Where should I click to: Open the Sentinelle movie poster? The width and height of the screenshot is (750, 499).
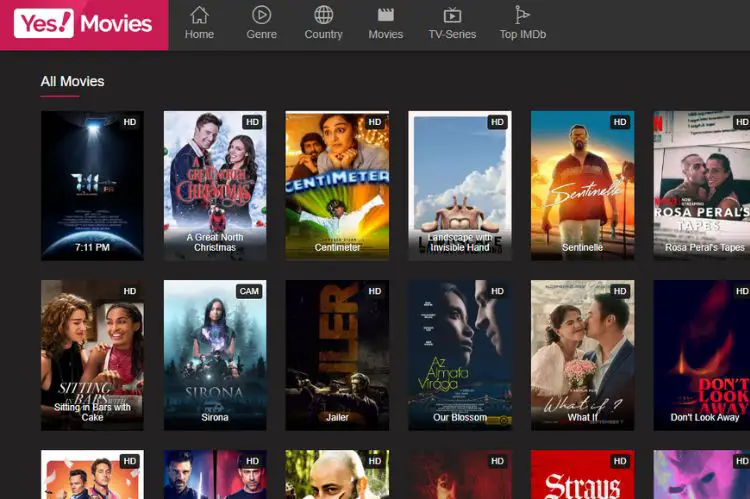[582, 186]
